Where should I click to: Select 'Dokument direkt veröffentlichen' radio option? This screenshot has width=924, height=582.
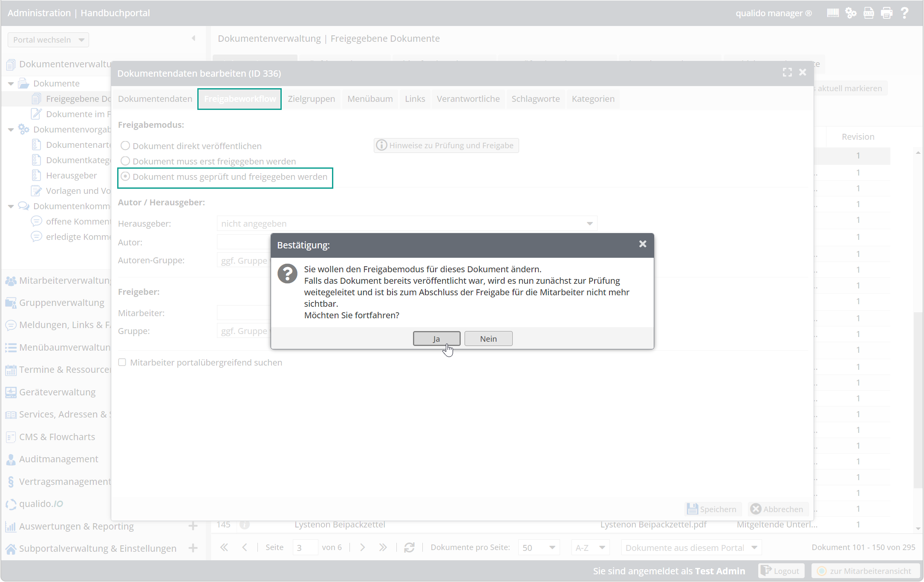pos(125,146)
